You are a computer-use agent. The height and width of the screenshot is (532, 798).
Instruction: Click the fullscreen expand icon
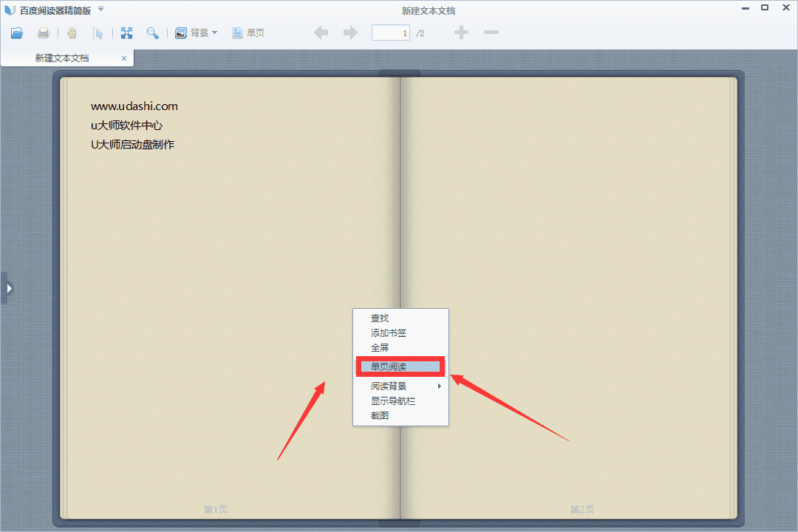[127, 33]
